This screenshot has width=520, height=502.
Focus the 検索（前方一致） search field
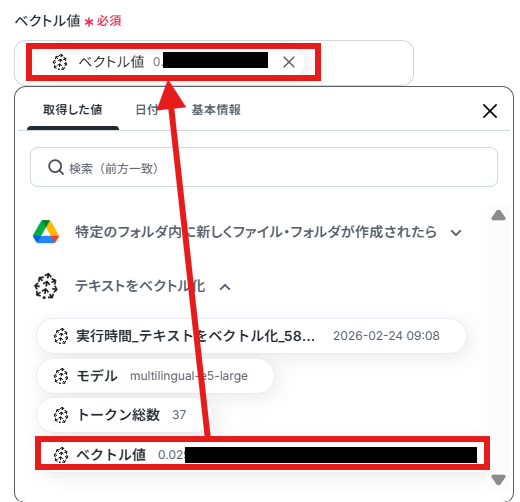(x=264, y=167)
